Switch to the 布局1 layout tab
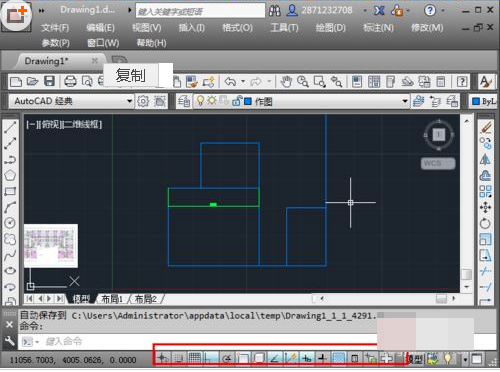Image resolution: width=500 pixels, height=372 pixels. pos(112,299)
